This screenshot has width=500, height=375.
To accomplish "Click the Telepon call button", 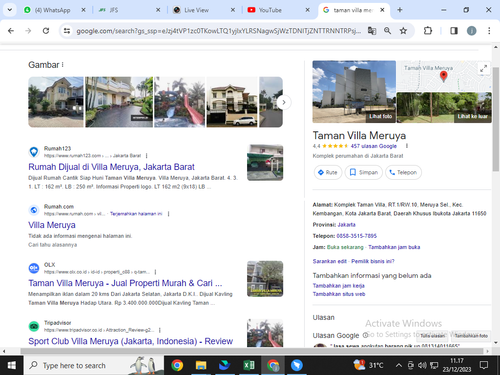I will click(x=403, y=172).
